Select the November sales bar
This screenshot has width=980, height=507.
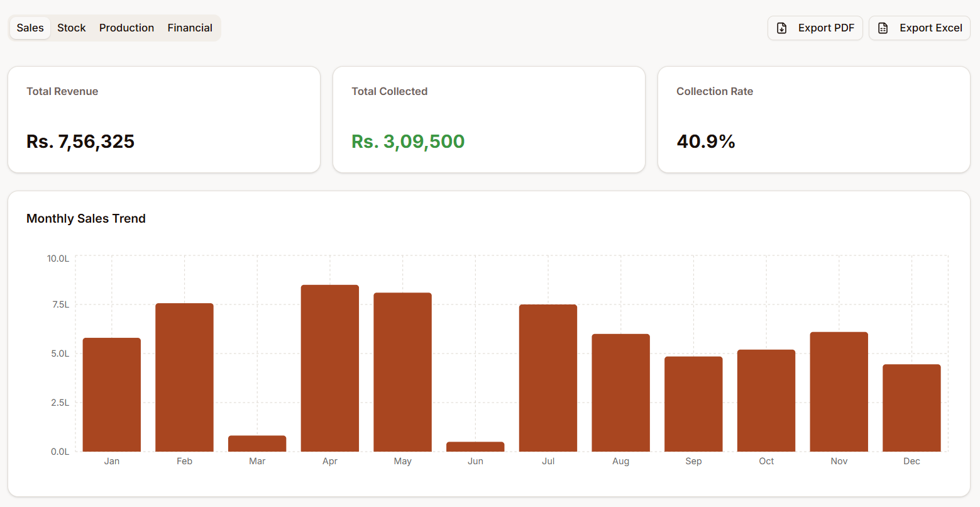[839, 392]
